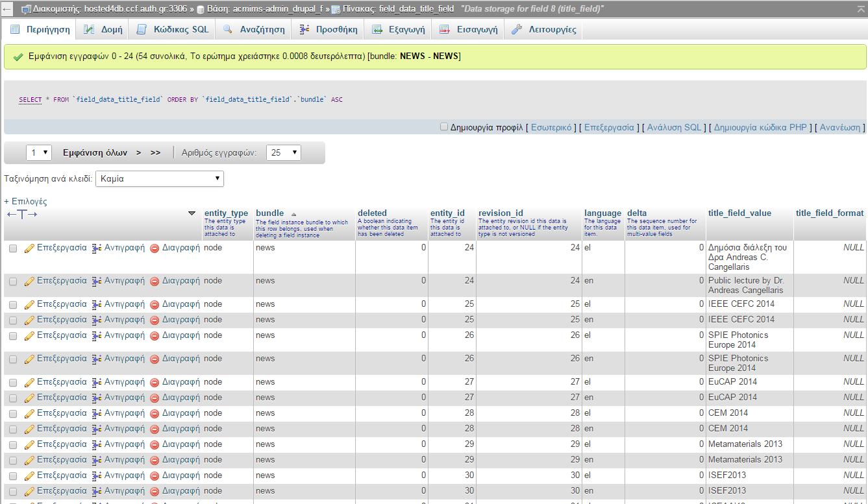Open the page number dropdown showing 1
The image size is (868, 504).
click(39, 152)
